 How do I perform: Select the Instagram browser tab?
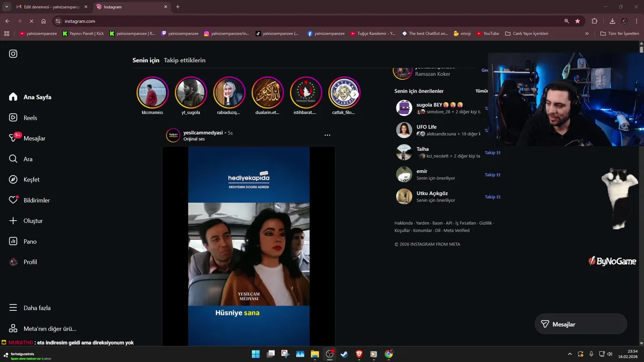[x=131, y=7]
